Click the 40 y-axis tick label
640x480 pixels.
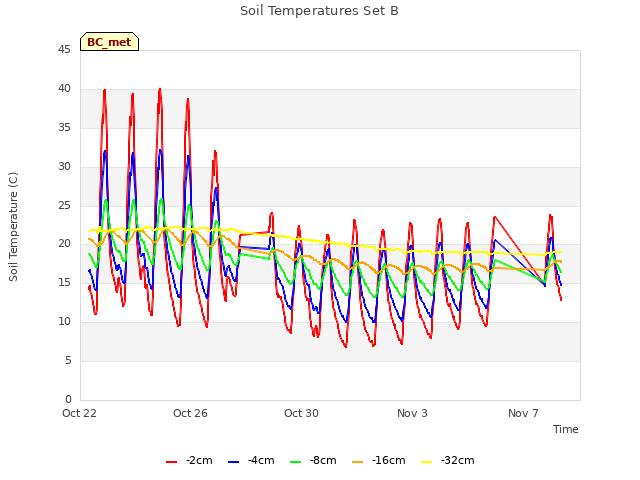[x=64, y=89]
